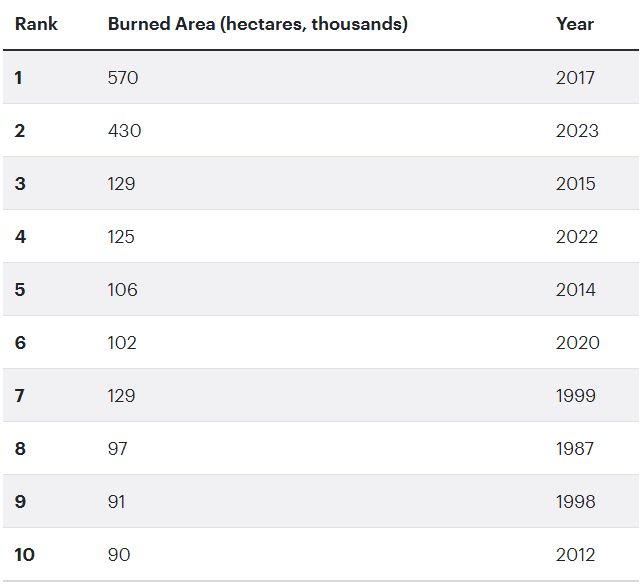
Task: Select the 570 burned area cell
Action: (122, 78)
